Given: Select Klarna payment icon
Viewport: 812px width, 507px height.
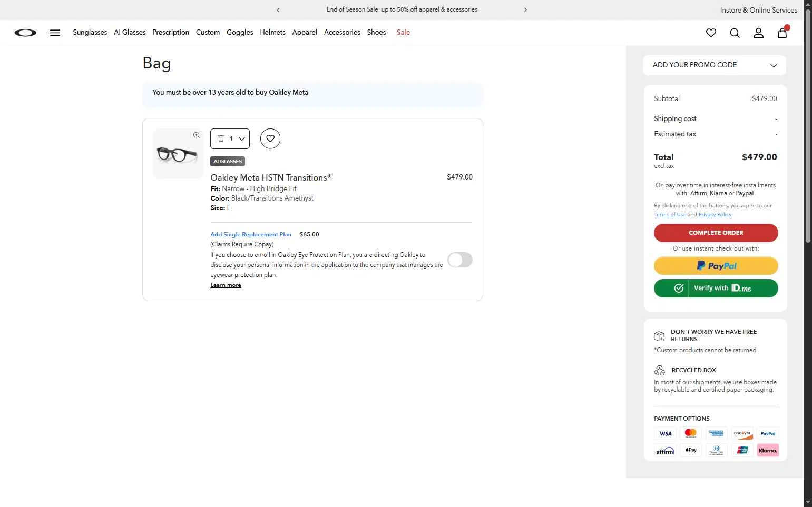Looking at the screenshot, I should pyautogui.click(x=768, y=451).
